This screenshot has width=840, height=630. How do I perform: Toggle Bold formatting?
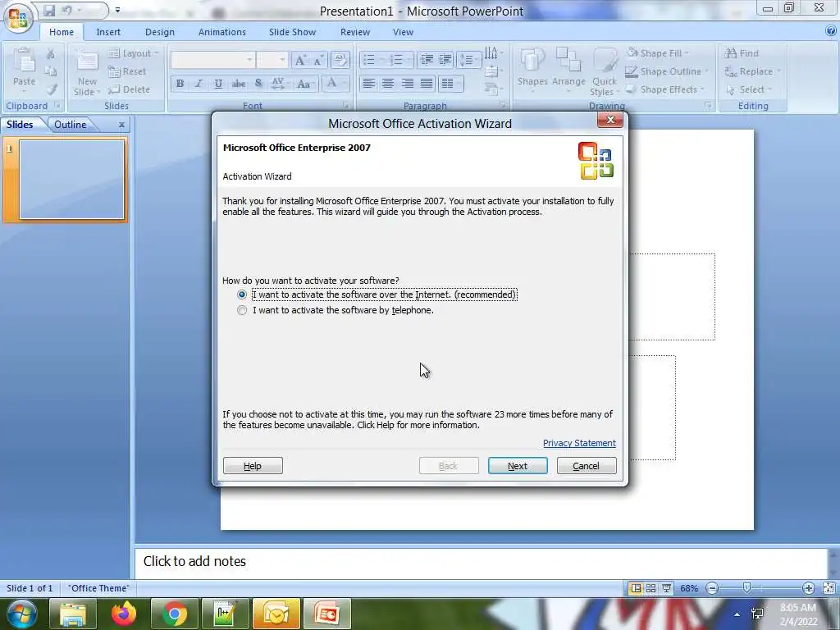pyautogui.click(x=180, y=84)
